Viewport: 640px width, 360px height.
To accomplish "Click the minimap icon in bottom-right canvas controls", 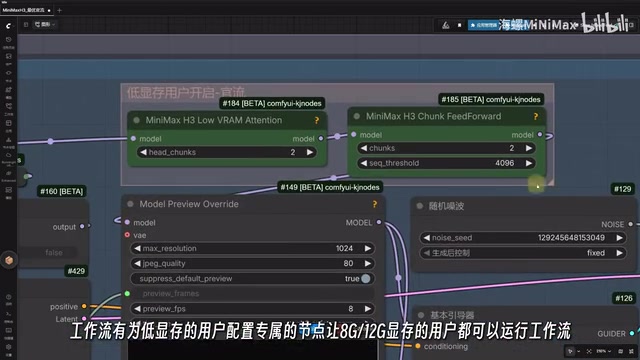I will pos(620,351).
